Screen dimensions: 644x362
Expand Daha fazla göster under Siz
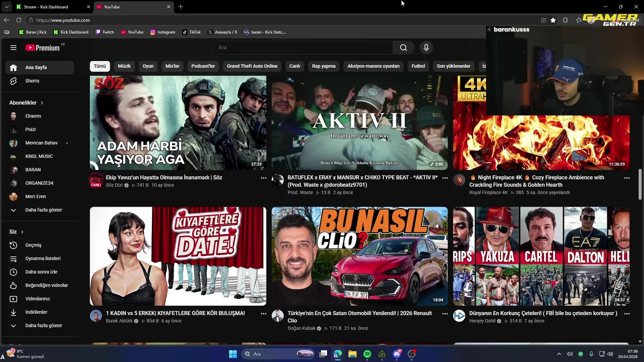[x=40, y=326]
